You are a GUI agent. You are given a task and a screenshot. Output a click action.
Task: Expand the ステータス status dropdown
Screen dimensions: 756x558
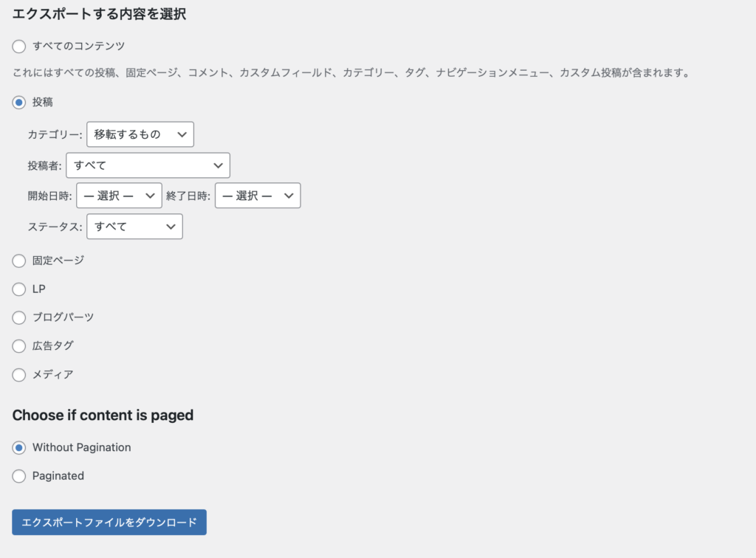[134, 227]
